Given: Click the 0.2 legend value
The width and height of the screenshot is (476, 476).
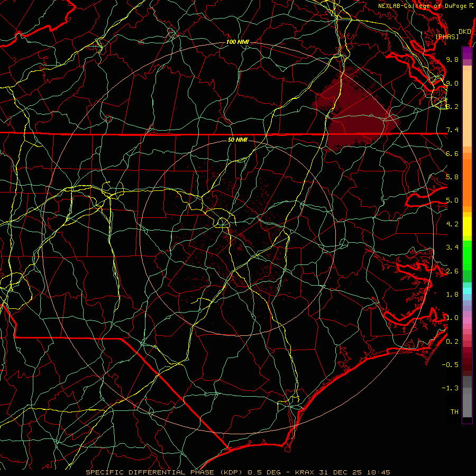Looking at the screenshot, I should [452, 342].
